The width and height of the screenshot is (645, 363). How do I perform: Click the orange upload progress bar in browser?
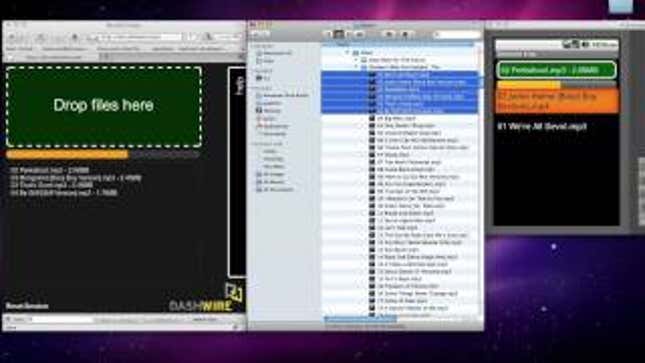(67, 155)
